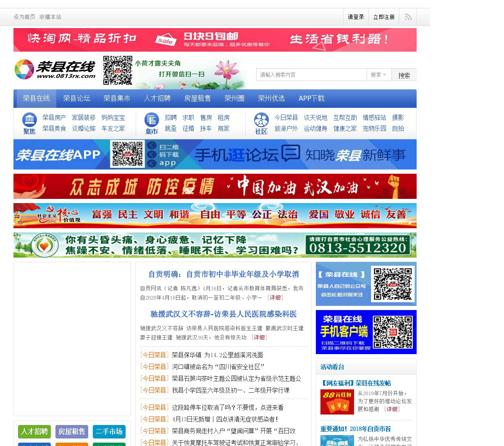Click 设为首页 link
504x446 pixels.
click(x=24, y=17)
